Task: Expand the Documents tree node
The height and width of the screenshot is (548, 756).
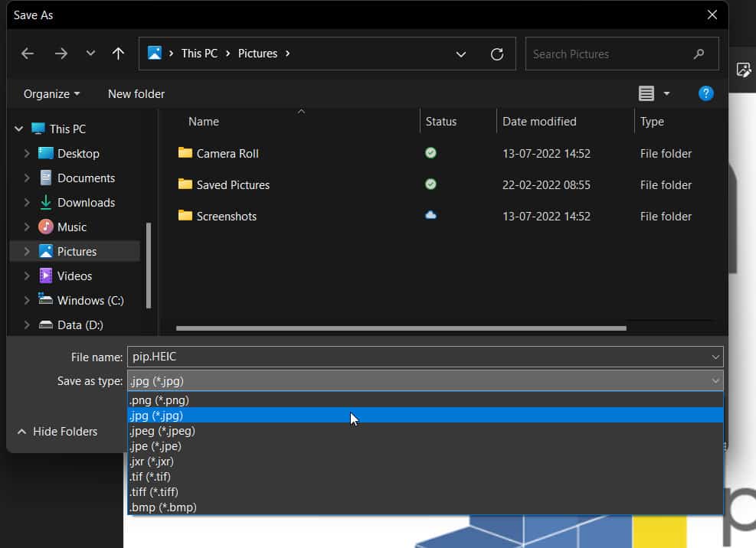Action: click(27, 178)
